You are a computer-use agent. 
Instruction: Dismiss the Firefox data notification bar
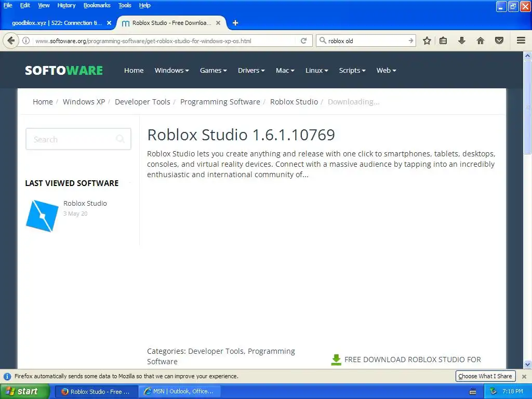click(524, 376)
